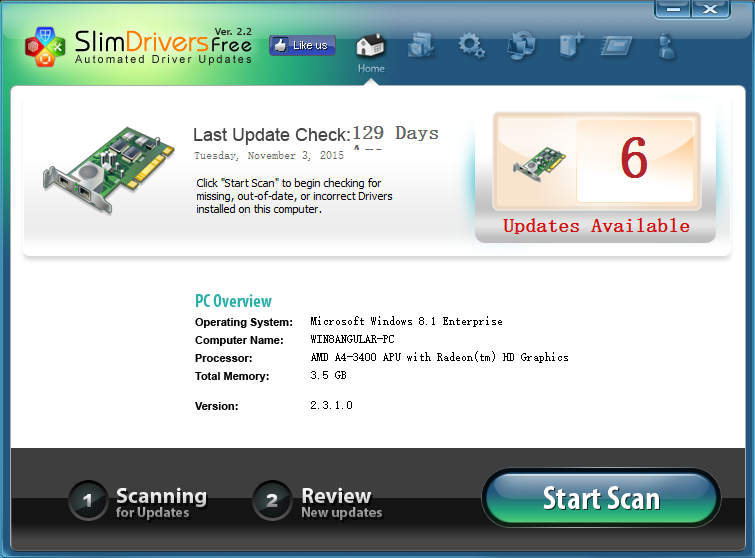Click the step 1 circle badge
Screen dimensions: 755x558
pos(88,500)
